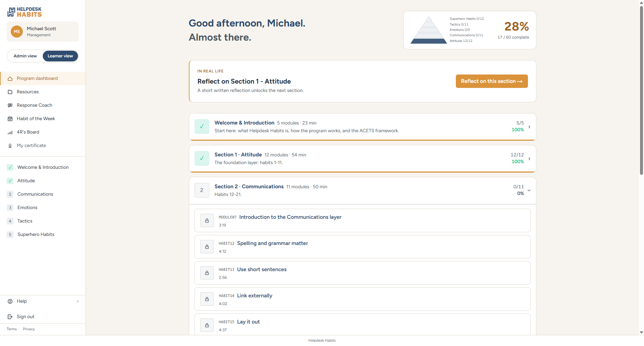Screen dimensions: 644x346
Task: Switch to Admin view
Action: pyautogui.click(x=25, y=56)
